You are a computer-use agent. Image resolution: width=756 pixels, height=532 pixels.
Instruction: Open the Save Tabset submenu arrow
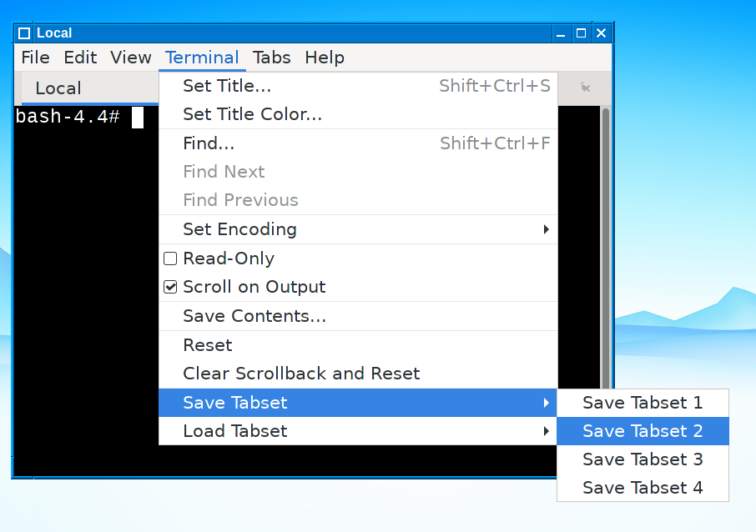click(x=546, y=403)
